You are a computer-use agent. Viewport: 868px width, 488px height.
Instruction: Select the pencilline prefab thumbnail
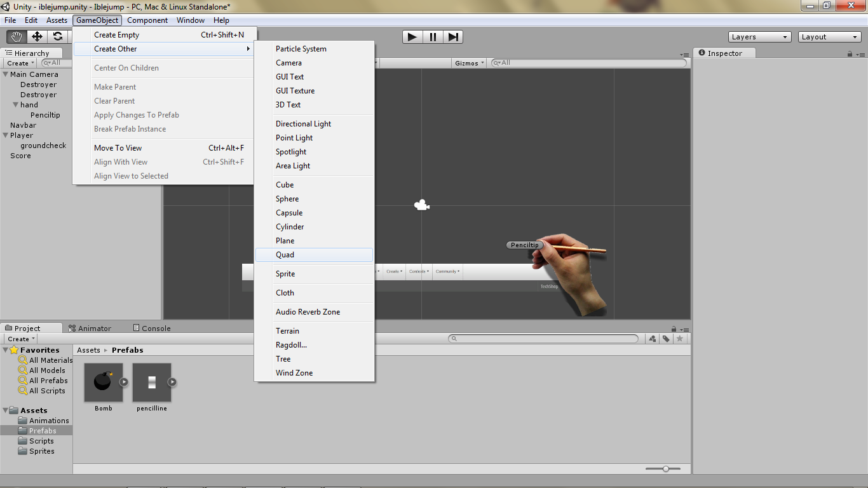coord(152,382)
